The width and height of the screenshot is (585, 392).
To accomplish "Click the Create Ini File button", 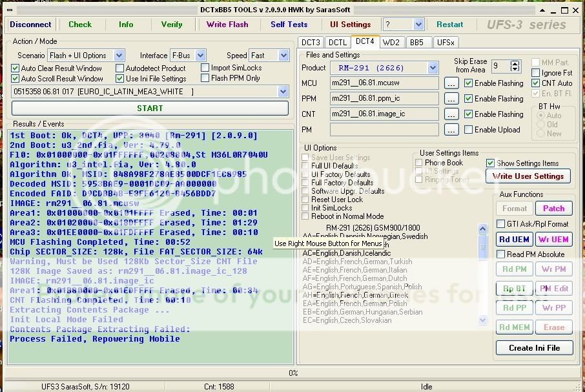I will pos(533,348).
